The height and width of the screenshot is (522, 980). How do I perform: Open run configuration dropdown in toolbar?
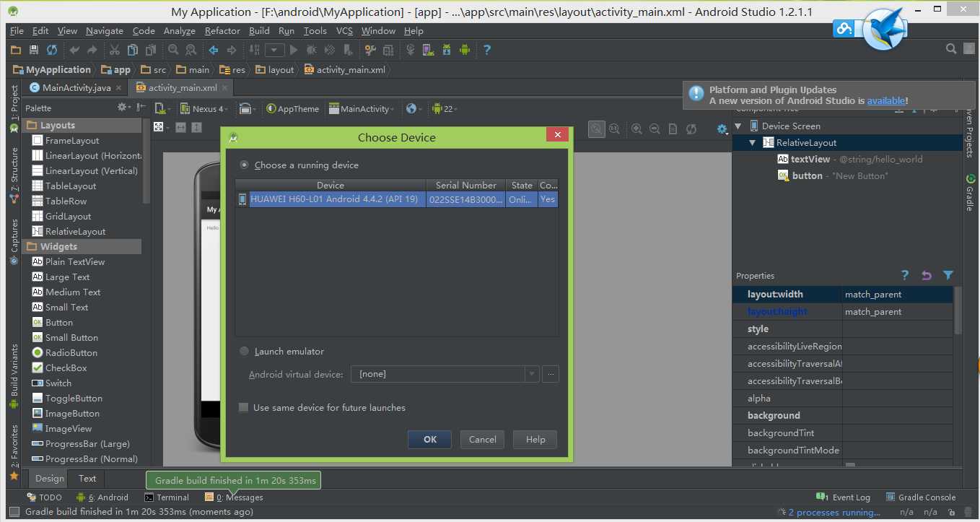[274, 50]
